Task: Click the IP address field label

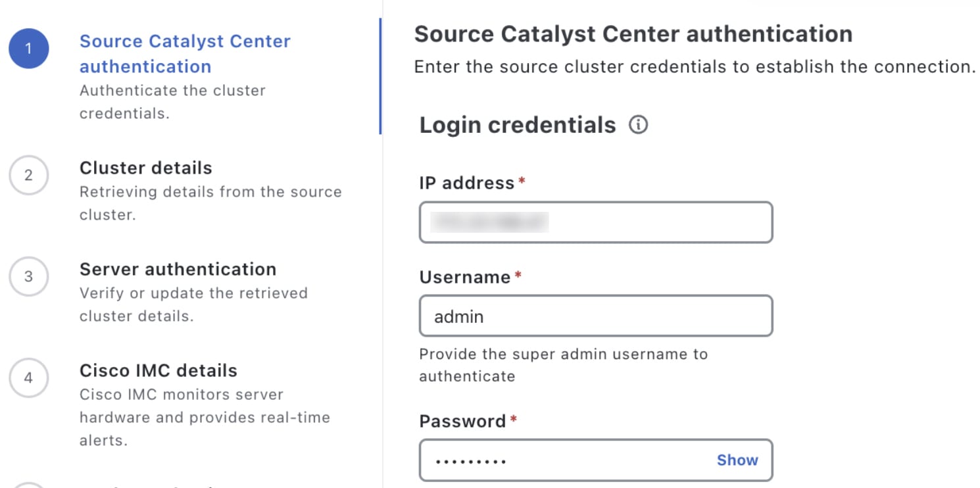Action: click(x=466, y=183)
